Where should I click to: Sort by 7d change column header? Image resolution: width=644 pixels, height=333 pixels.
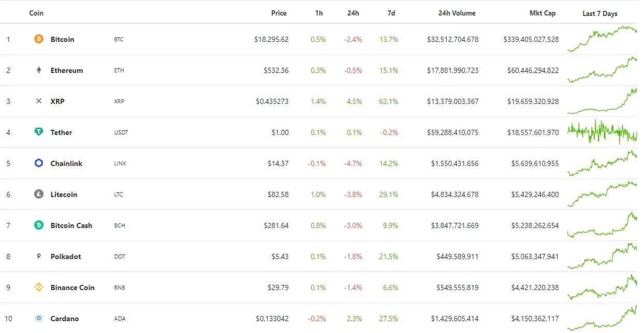[x=391, y=13]
